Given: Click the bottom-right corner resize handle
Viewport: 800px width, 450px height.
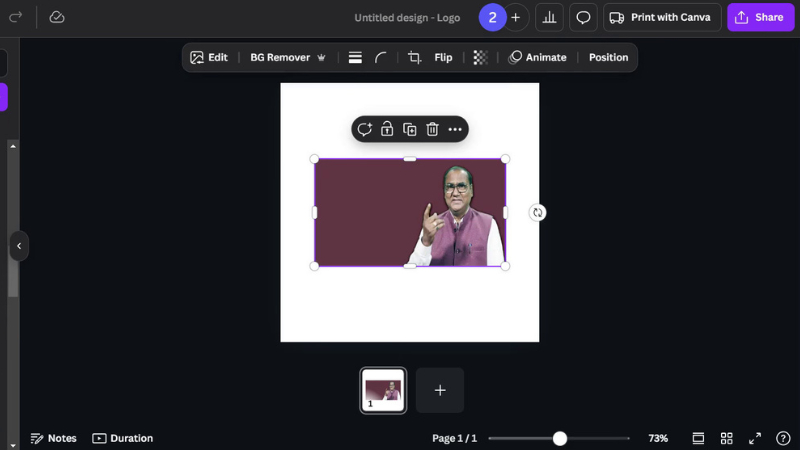Looking at the screenshot, I should click(505, 266).
